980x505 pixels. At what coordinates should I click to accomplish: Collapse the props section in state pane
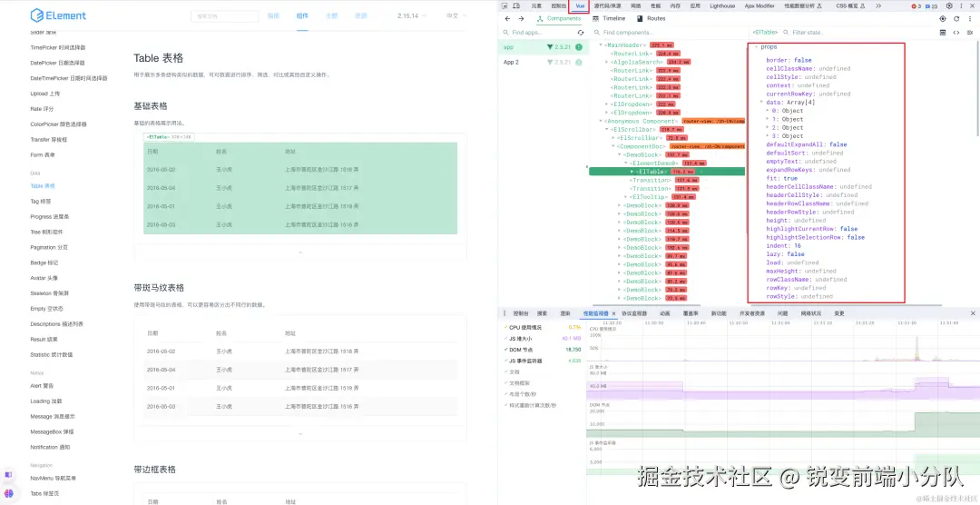pos(756,47)
